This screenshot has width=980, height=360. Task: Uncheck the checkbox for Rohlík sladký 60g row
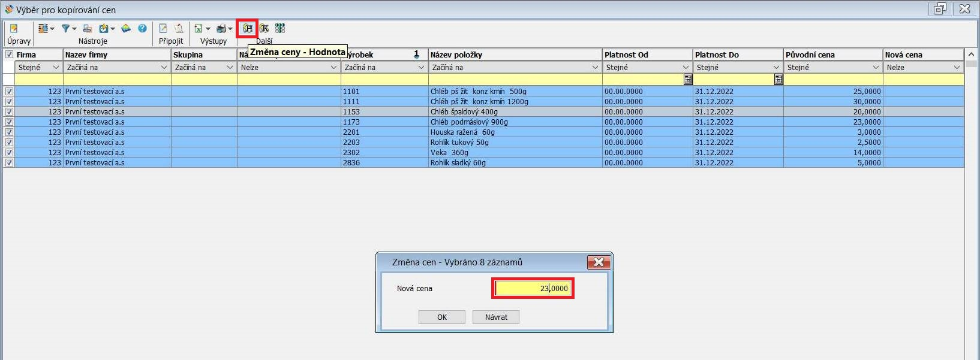coord(9,163)
